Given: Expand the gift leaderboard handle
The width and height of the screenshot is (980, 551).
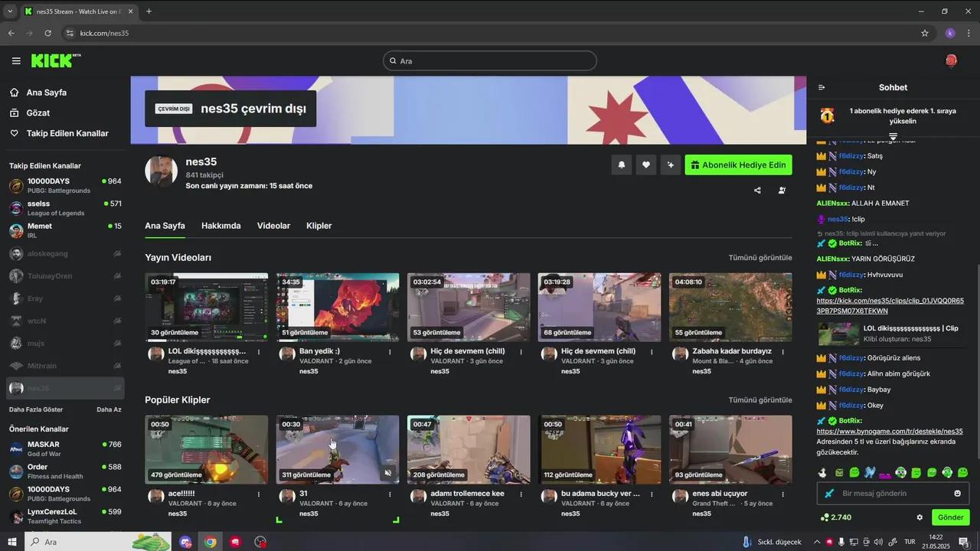Looking at the screenshot, I should click(893, 136).
